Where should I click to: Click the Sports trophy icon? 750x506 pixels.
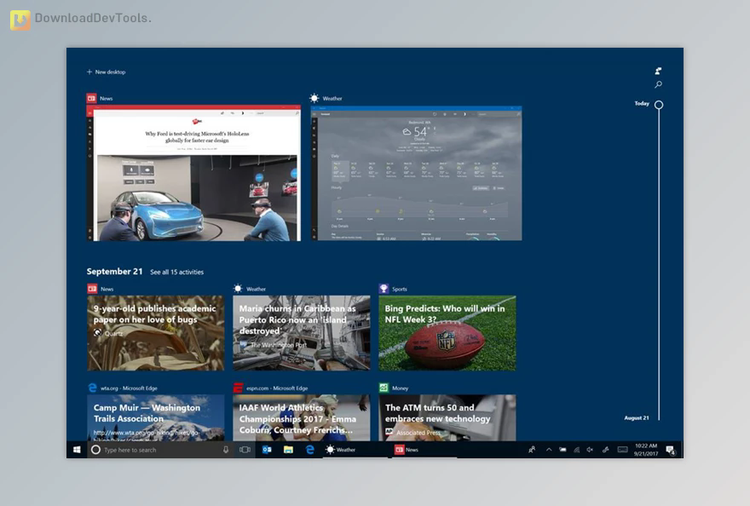tap(384, 288)
